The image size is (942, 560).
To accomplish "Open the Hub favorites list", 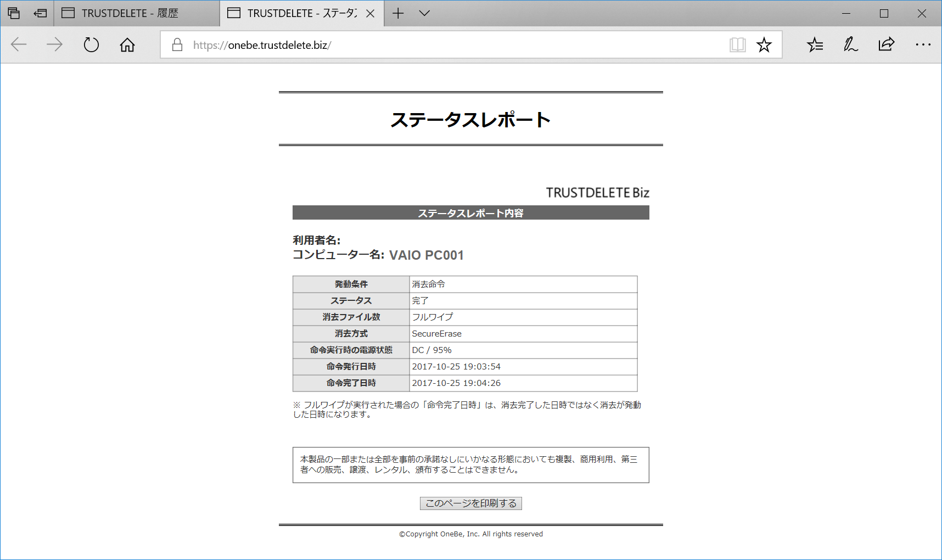I will point(815,44).
